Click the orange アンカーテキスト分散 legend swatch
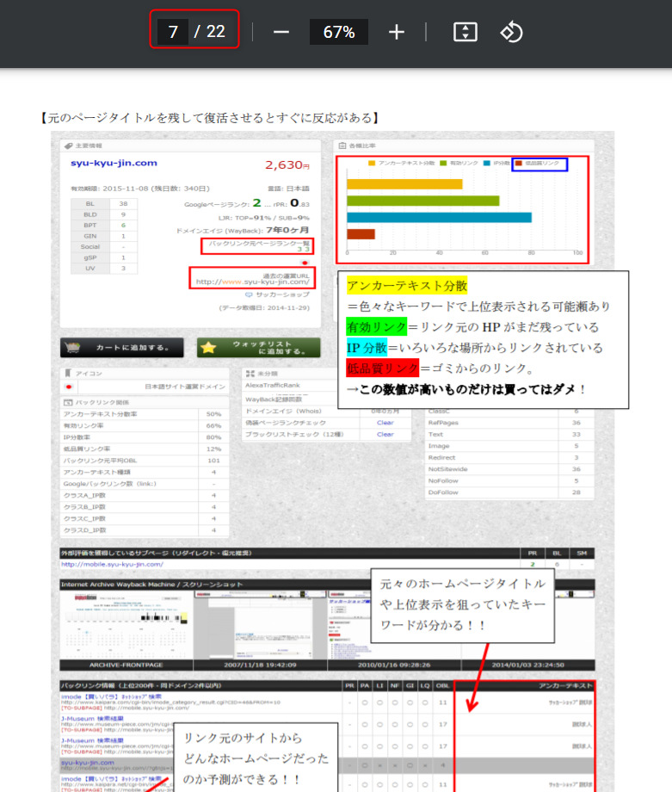 (372, 163)
